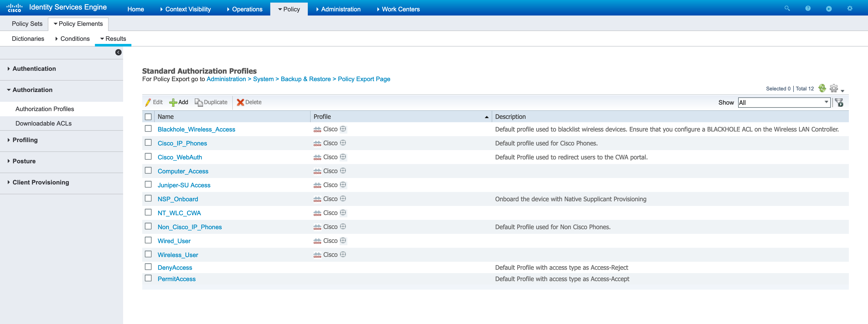Open the PermitAccess profile link
The height and width of the screenshot is (324, 868).
click(177, 279)
